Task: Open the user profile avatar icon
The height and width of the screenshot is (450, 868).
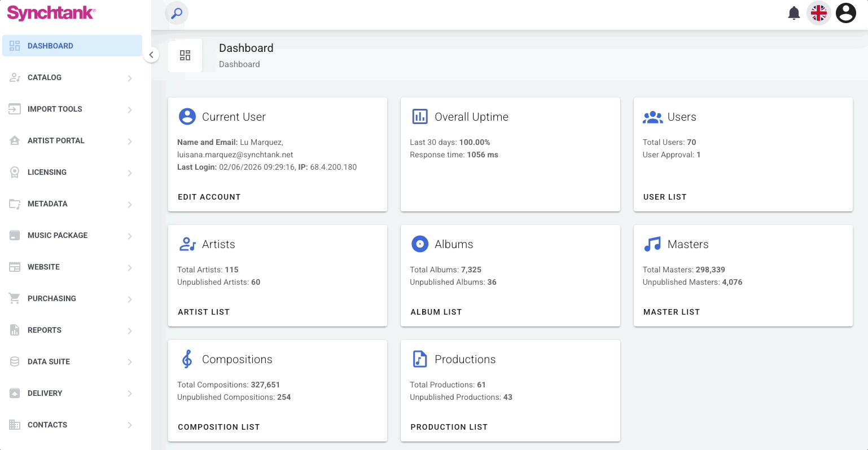Action: [x=846, y=13]
